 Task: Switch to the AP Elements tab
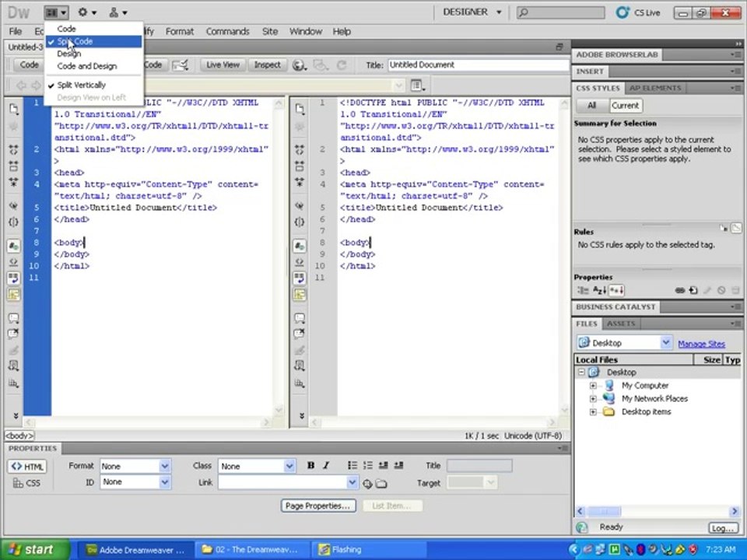pos(654,88)
